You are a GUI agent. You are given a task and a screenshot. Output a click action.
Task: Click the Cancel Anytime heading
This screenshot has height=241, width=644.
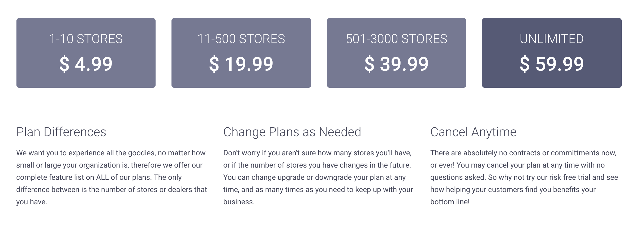[x=474, y=132]
